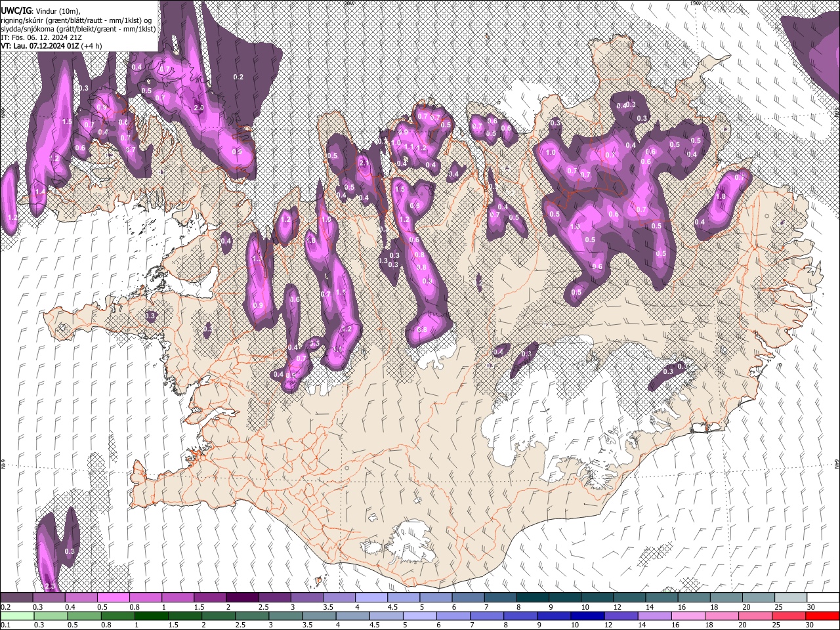This screenshot has height=630, width=840.
Task: Click the 0.4 swatch in upper purple legend
Action: 81,598
